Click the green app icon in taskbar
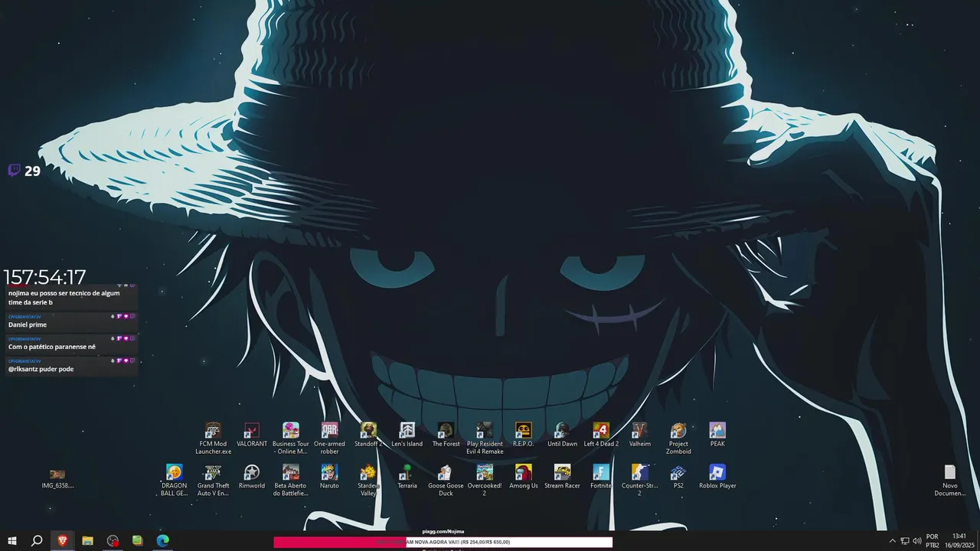980x551 pixels. [x=137, y=541]
